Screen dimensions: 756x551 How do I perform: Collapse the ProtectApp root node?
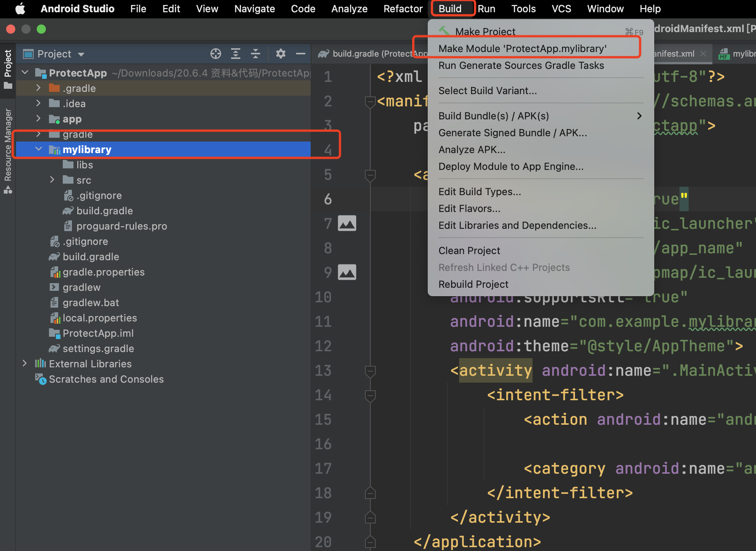pos(25,72)
